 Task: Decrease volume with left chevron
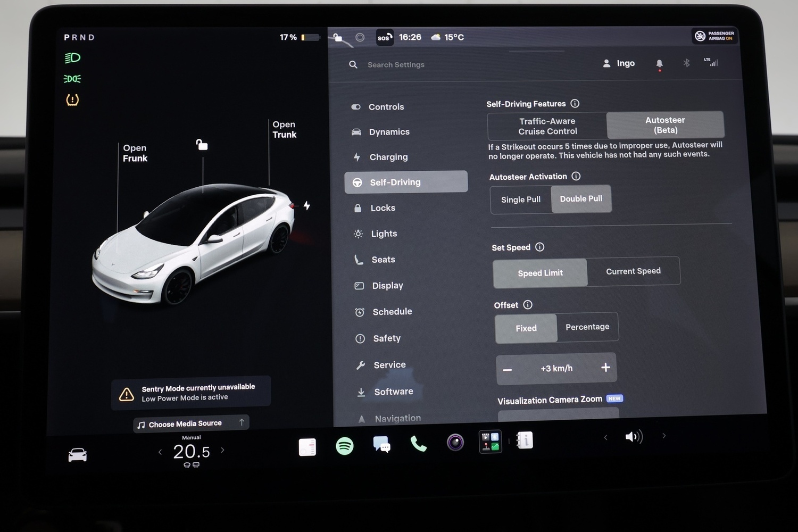[605, 437]
